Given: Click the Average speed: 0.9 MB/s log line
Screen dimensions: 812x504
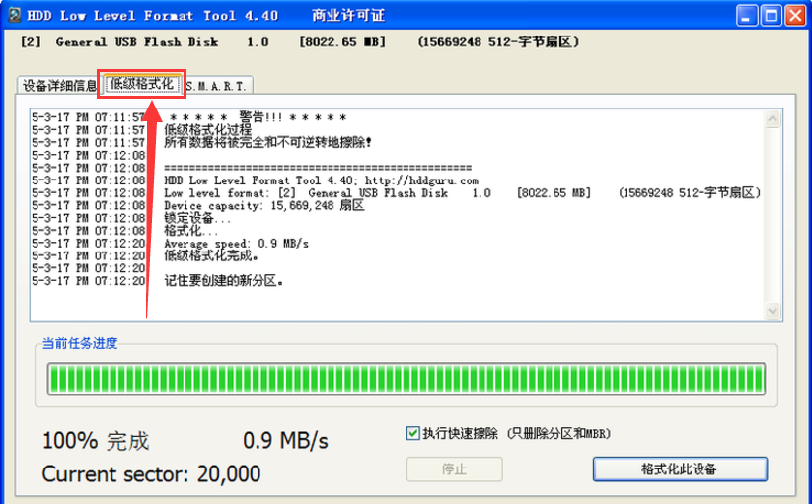Looking at the screenshot, I should (236, 243).
